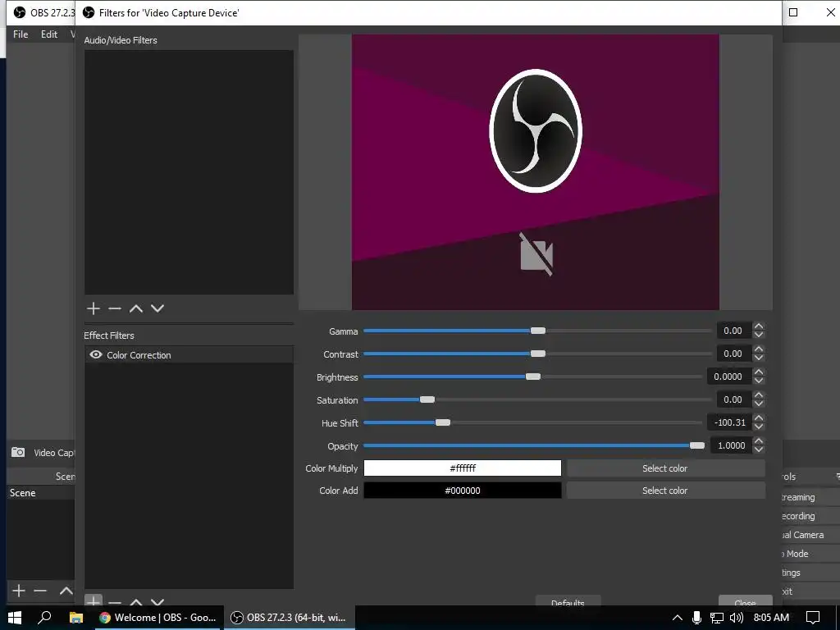Click the Hue Shift value field -100.31
Screen dimensions: 840x630
pyautogui.click(x=729, y=422)
